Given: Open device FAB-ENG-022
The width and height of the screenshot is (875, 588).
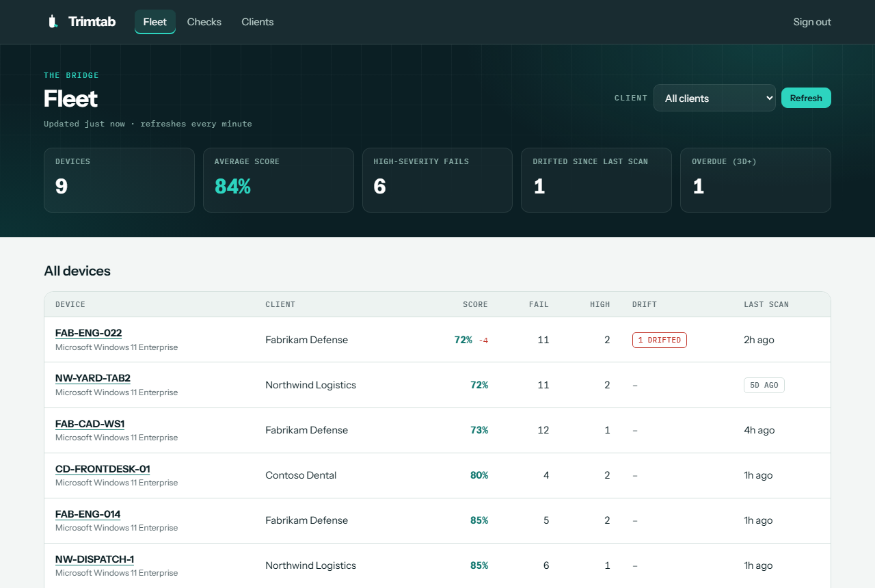Looking at the screenshot, I should click(x=88, y=333).
